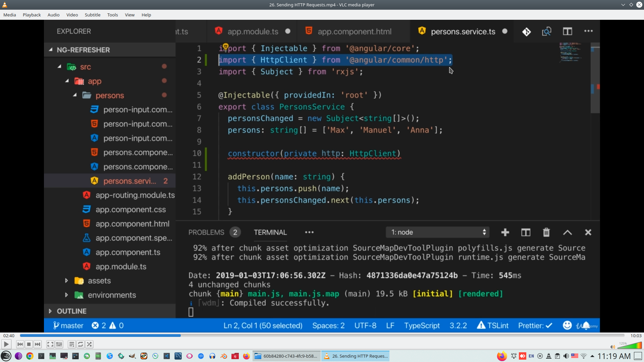The image size is (644, 362).
Task: Toggle random shuffle playback
Action: (89, 344)
